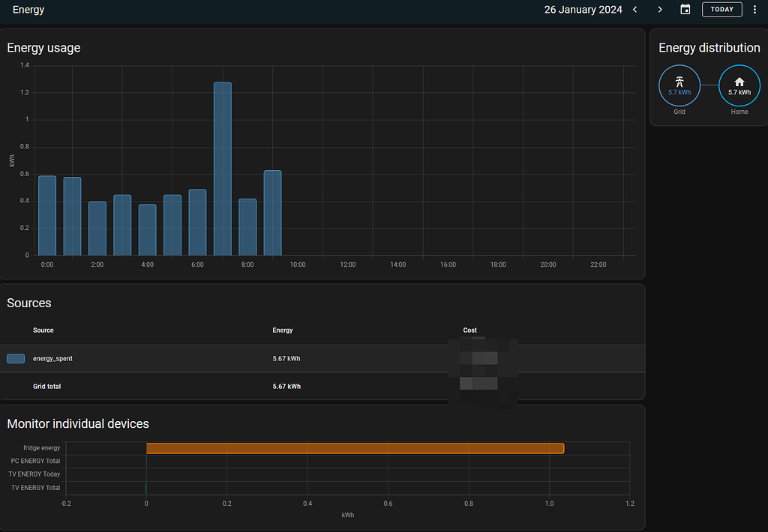Click the PC ENERGY Total label
This screenshot has width=768, height=532.
point(35,461)
